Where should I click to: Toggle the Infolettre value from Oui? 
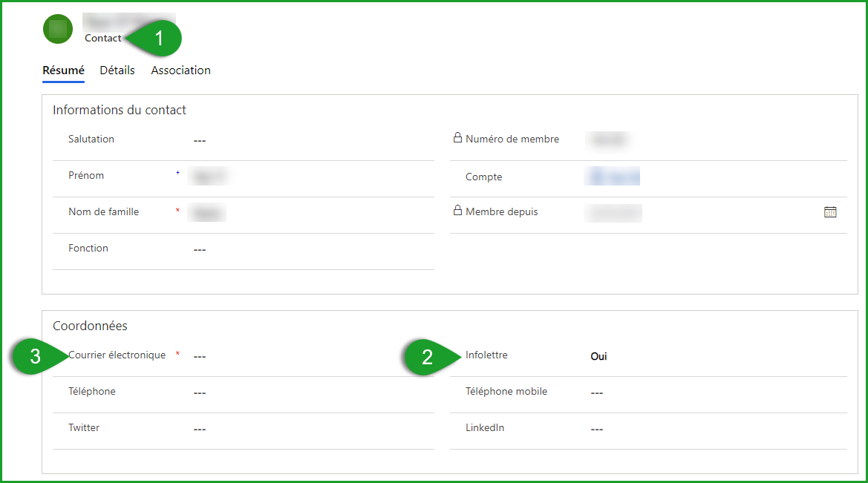tap(598, 356)
